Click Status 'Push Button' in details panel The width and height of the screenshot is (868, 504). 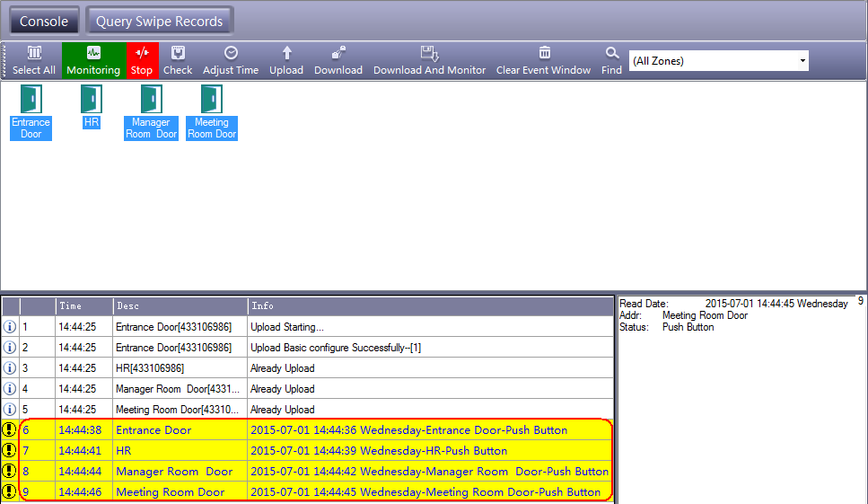[x=688, y=327]
